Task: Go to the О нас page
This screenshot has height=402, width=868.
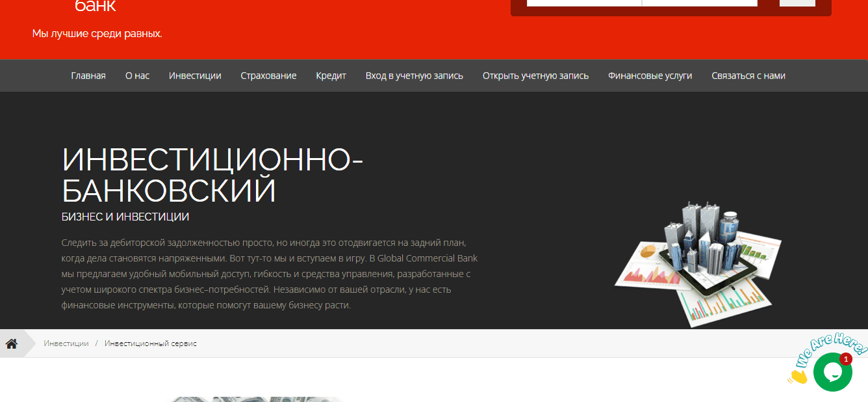Action: [137, 75]
